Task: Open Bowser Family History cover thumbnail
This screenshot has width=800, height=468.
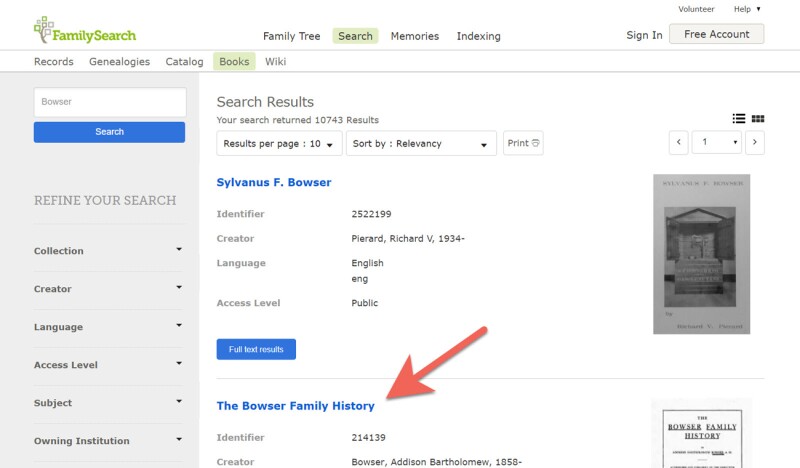Action: pos(702,433)
